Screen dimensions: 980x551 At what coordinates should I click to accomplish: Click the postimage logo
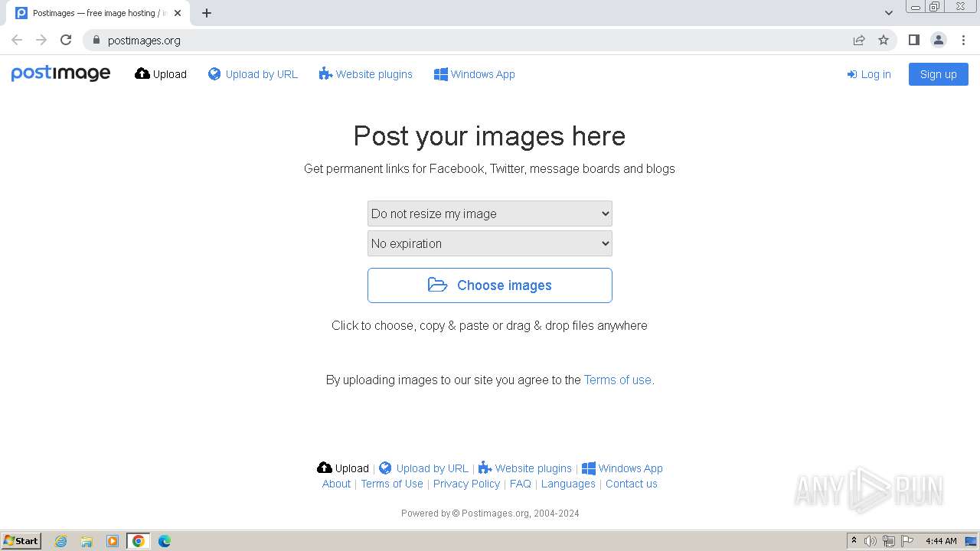[60, 73]
